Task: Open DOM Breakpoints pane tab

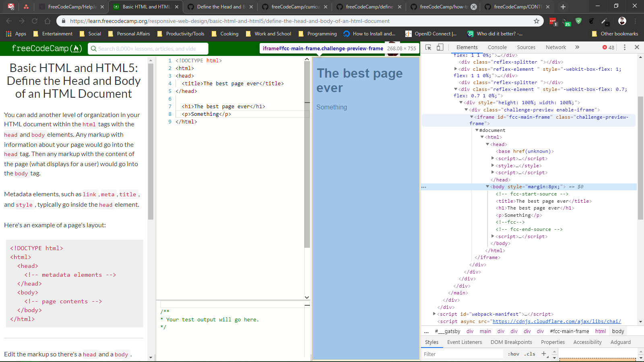Action: point(511,342)
